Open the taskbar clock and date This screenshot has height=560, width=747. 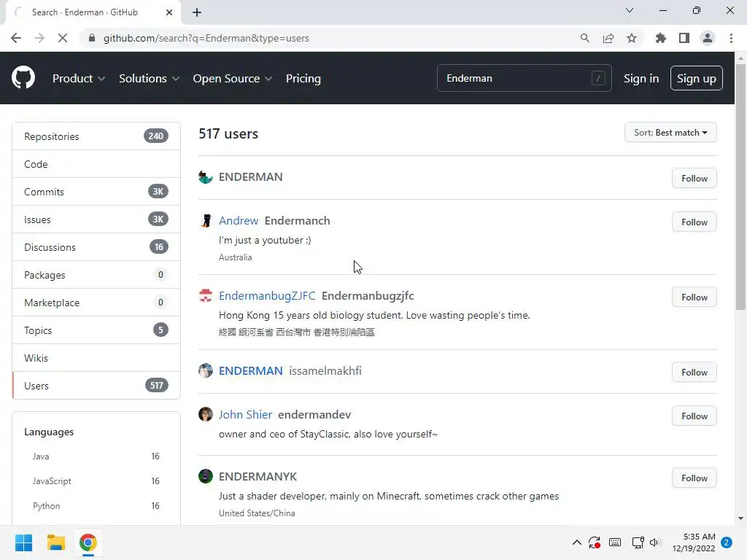click(694, 542)
